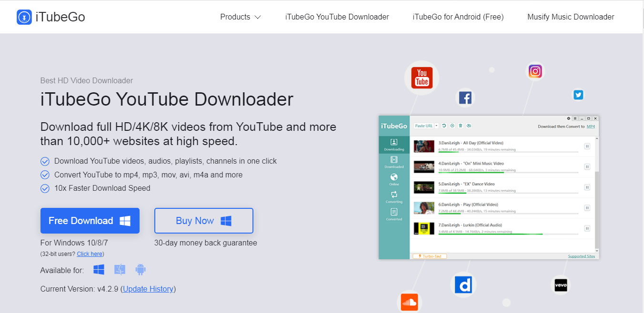Open the hamburger menu in app title bar
Viewport: 644px width, 313px height.
tap(575, 118)
